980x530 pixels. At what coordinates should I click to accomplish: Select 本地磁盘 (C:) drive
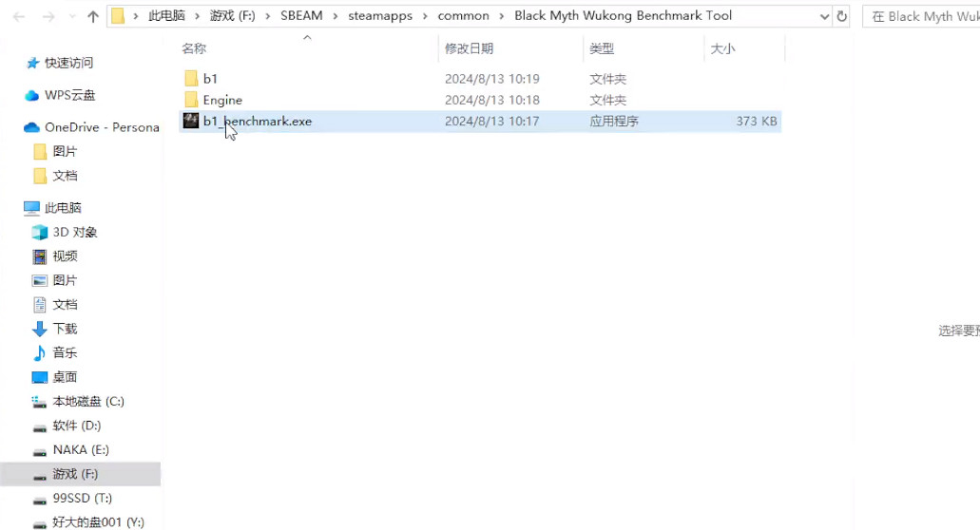tap(87, 401)
